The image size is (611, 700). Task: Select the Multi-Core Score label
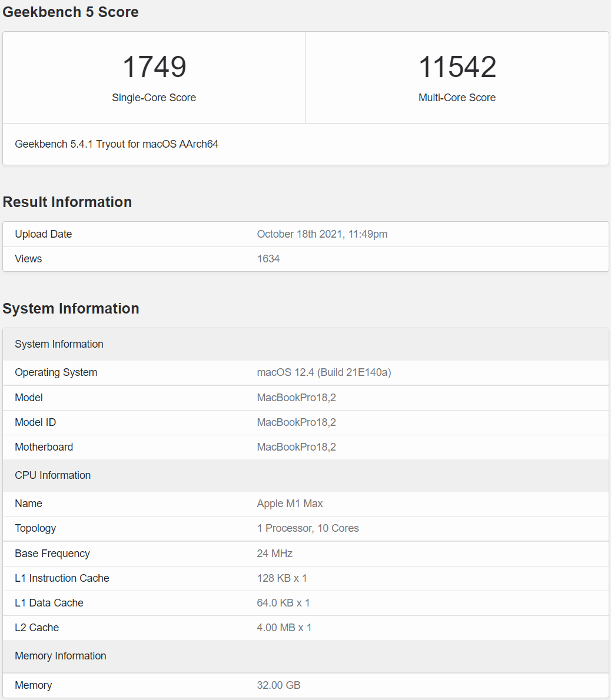coord(457,98)
